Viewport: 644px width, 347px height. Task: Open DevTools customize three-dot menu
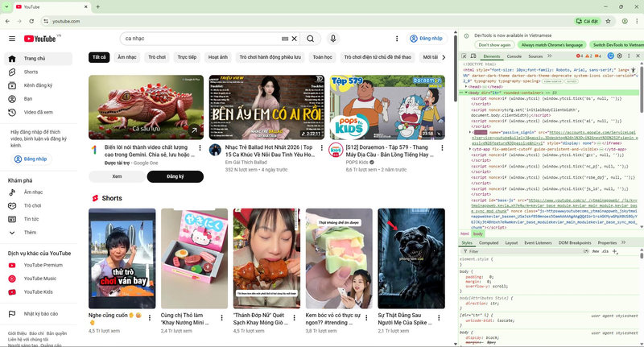(629, 56)
